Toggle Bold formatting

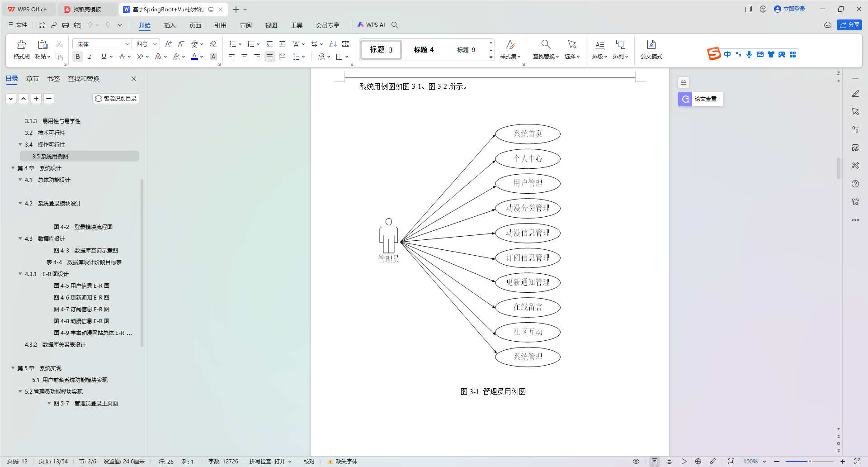tap(78, 57)
